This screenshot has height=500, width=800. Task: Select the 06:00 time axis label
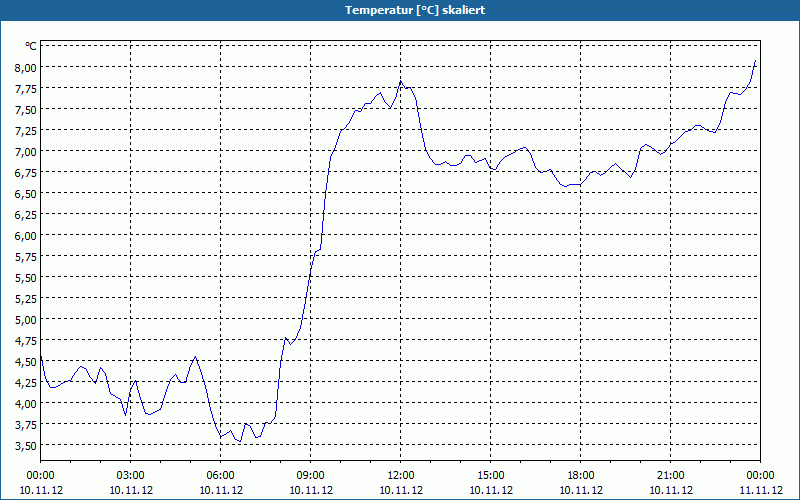point(220,476)
